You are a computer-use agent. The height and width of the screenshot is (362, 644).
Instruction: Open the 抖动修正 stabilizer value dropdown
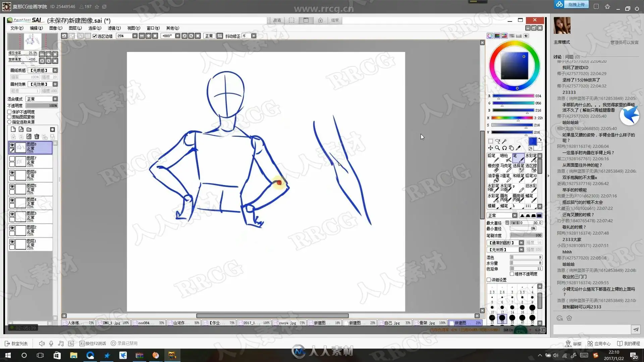coord(254,36)
